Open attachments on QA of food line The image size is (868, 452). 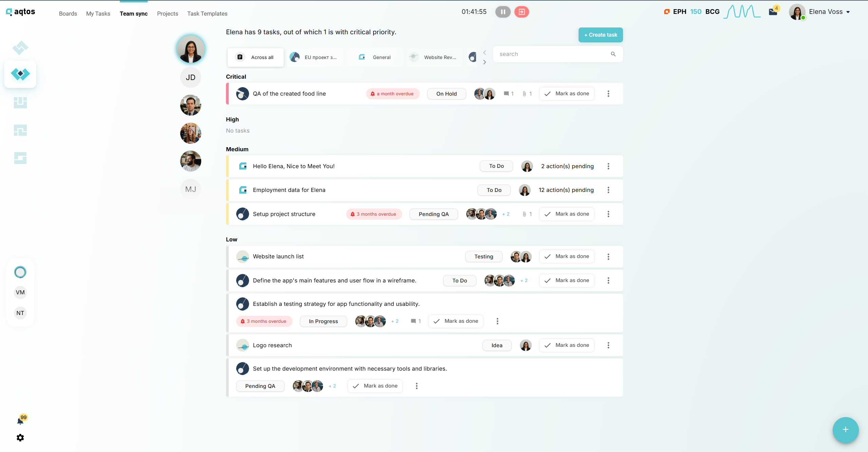(x=527, y=94)
